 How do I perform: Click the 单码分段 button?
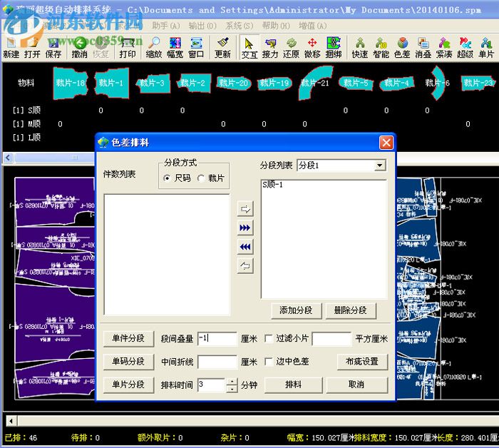click(128, 362)
